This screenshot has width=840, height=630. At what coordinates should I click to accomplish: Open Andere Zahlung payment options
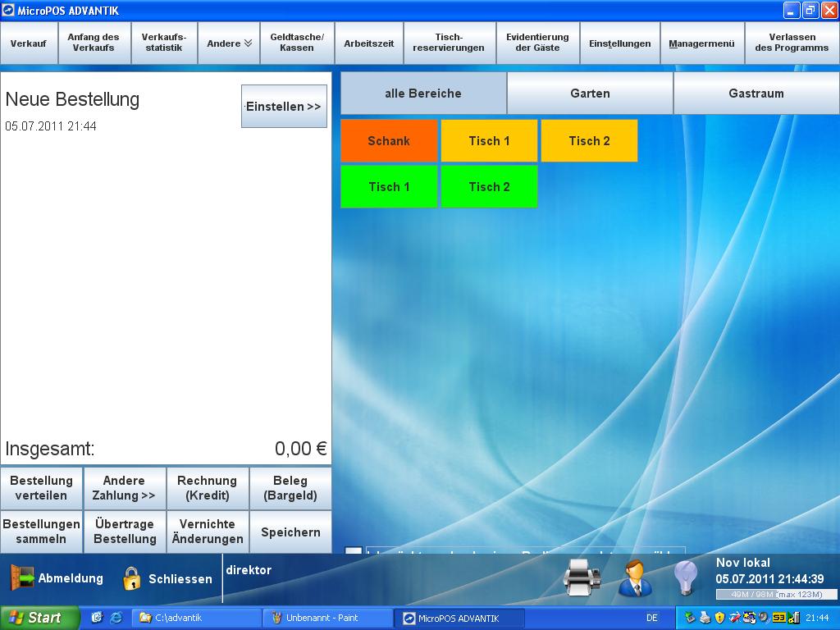point(124,488)
